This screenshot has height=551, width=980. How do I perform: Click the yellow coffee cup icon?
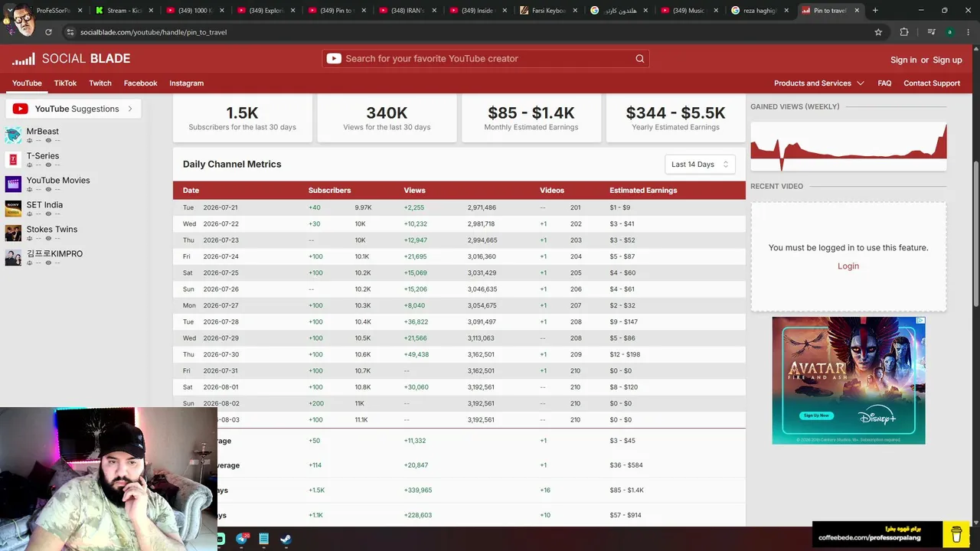pos(956,533)
